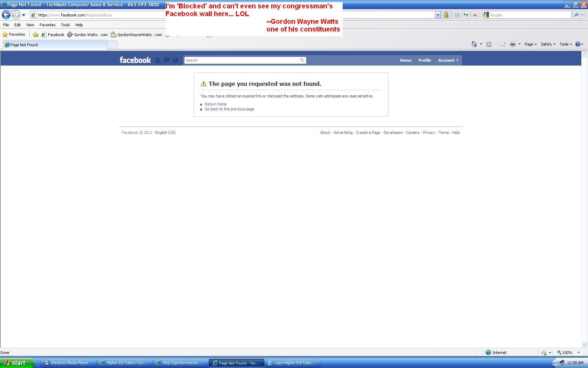Click Go back to the previous page

pyautogui.click(x=230, y=109)
